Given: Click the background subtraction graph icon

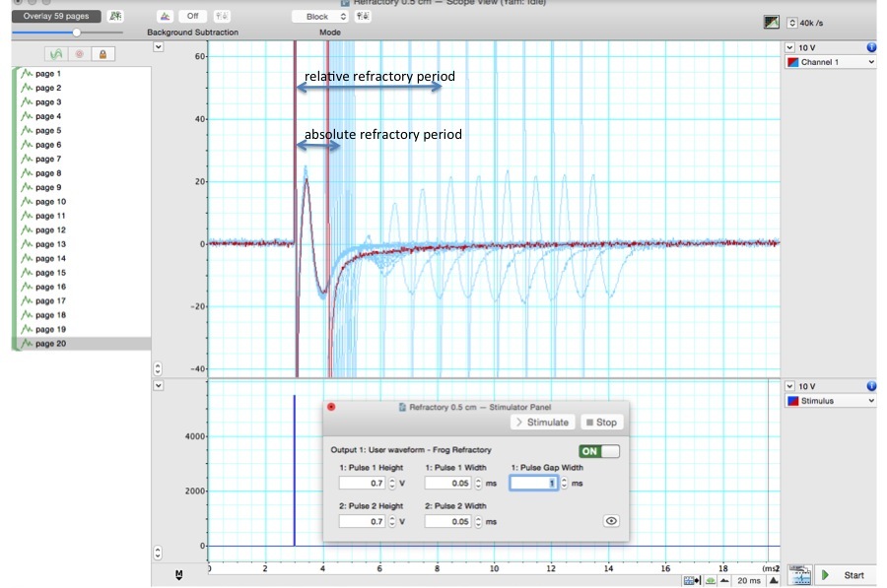Looking at the screenshot, I should coord(164,17).
